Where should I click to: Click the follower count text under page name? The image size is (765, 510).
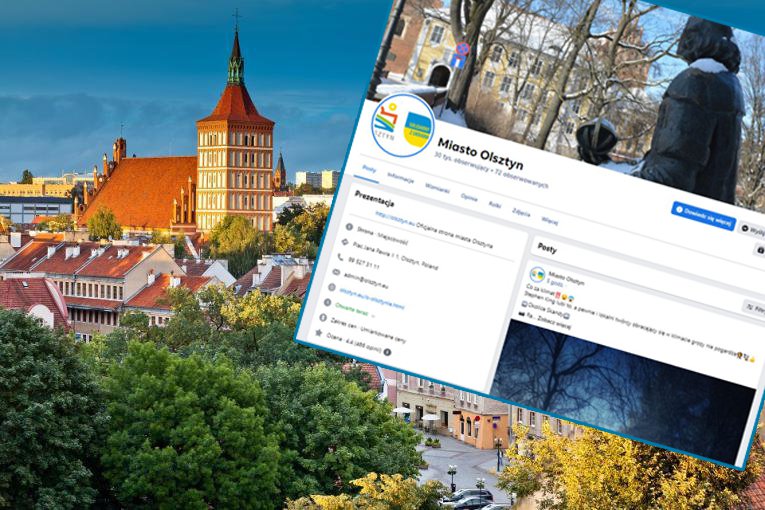pyautogui.click(x=491, y=172)
